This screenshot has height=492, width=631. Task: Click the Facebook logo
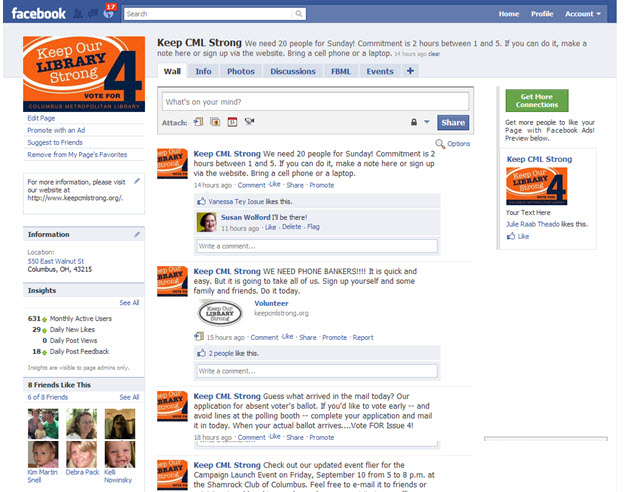(39, 14)
